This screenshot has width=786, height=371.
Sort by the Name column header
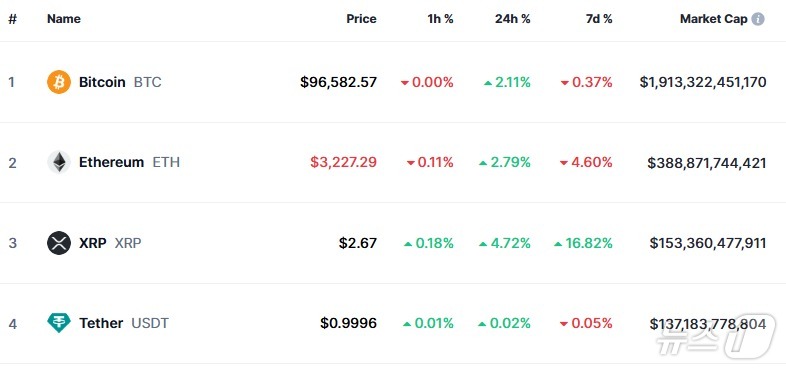64,19
